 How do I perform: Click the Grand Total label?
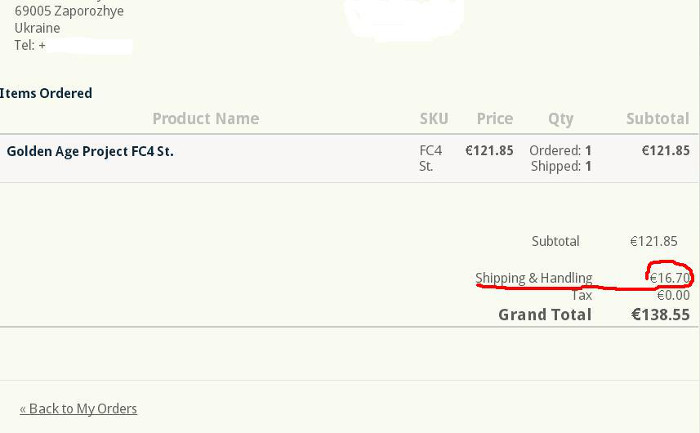coord(545,314)
